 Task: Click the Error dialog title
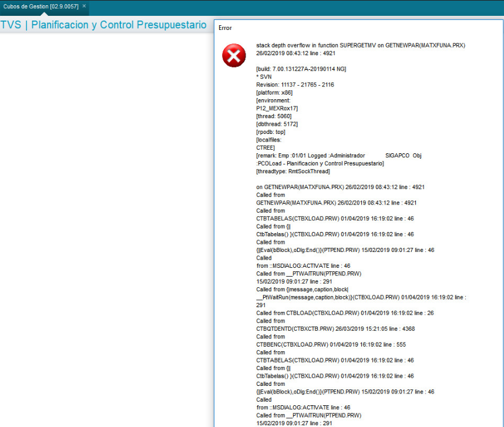pos(225,28)
